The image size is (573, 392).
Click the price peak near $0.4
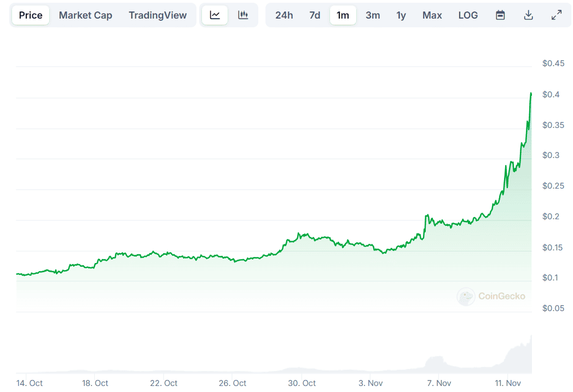530,94
